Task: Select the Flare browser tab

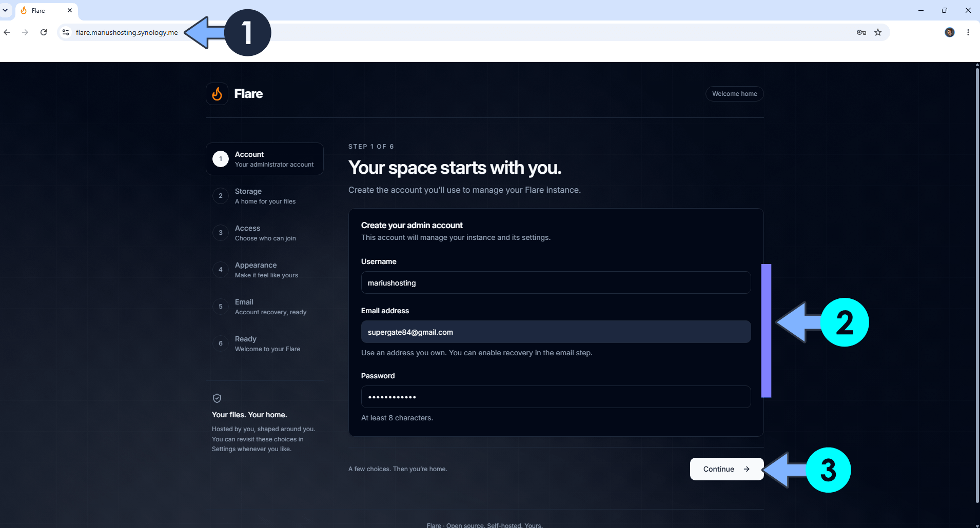Action: pyautogui.click(x=47, y=10)
